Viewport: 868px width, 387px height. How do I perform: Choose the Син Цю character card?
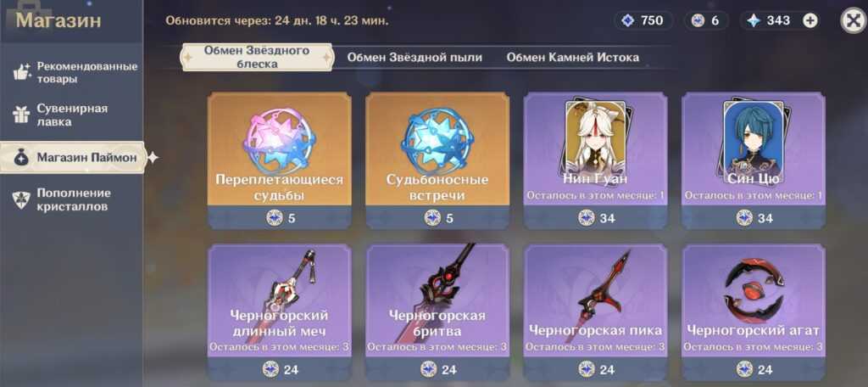click(754, 160)
